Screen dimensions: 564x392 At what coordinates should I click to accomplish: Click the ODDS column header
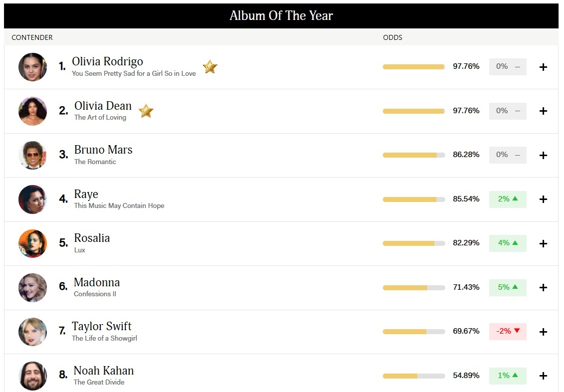pyautogui.click(x=392, y=37)
